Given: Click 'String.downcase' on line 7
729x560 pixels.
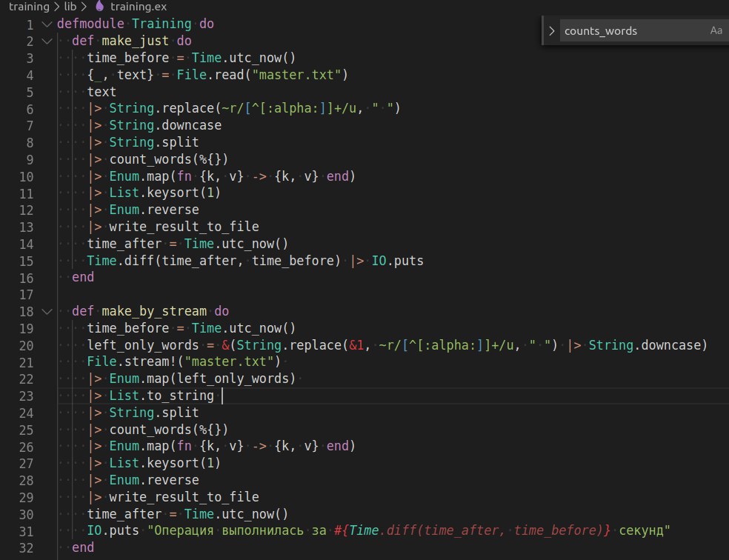Looking at the screenshot, I should (x=165, y=125).
